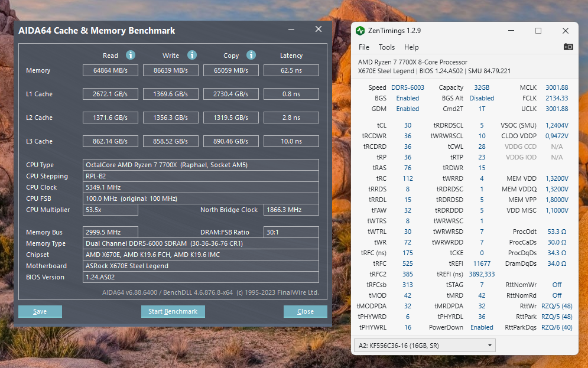Viewport: 588px width, 368px height.
Task: Click the CPU Stepping field RPL-B2
Action: click(200, 176)
